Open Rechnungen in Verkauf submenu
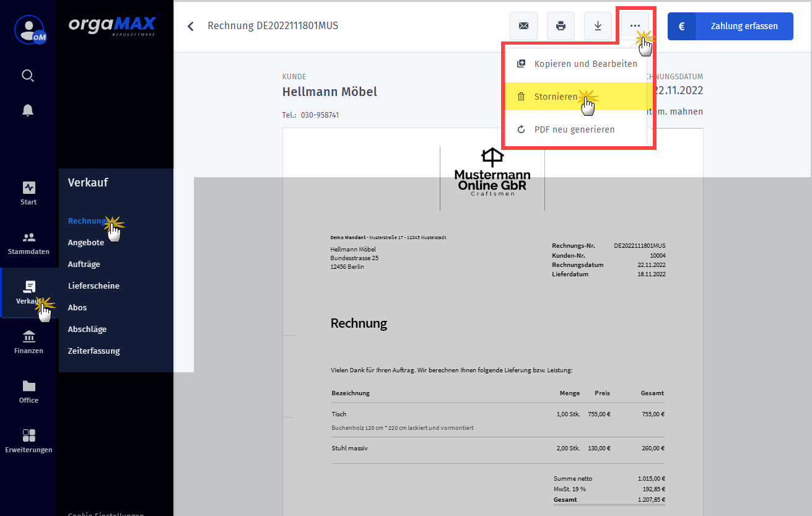This screenshot has height=516, width=812. point(89,221)
